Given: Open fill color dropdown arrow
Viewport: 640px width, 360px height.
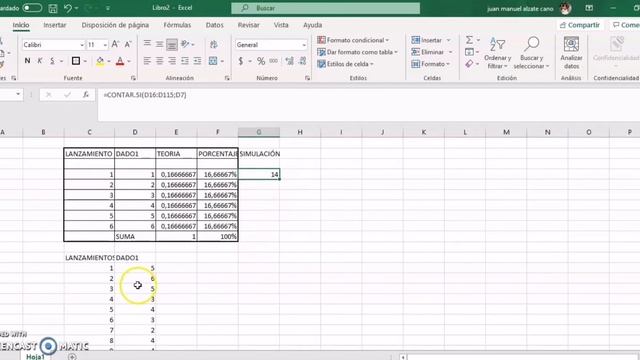Looking at the screenshot, I should point(109,61).
